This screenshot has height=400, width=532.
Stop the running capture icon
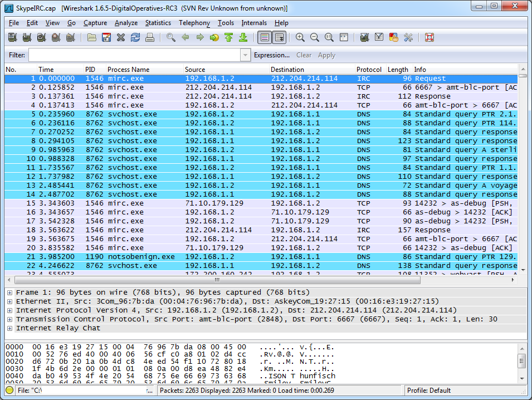point(56,37)
